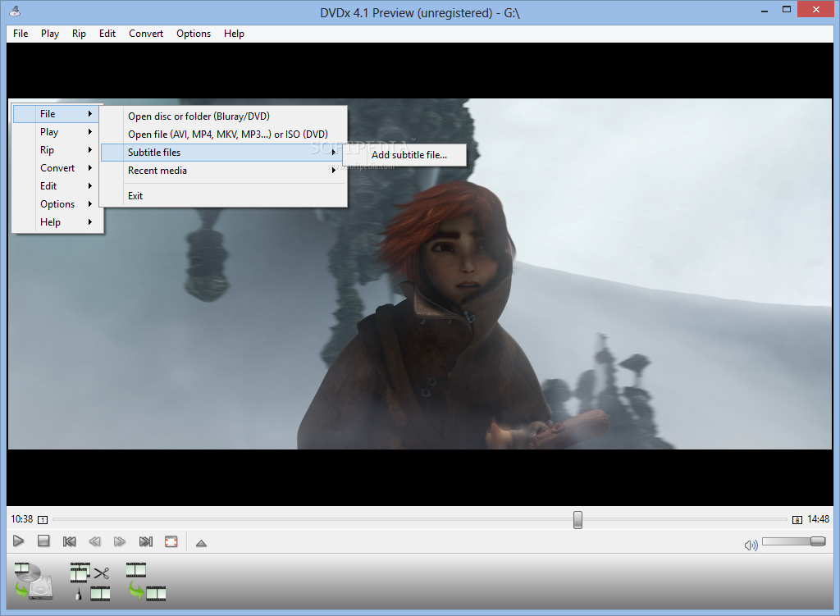840x616 pixels.
Task: Expand the Help submenu in the context menu
Action: pyautogui.click(x=56, y=221)
